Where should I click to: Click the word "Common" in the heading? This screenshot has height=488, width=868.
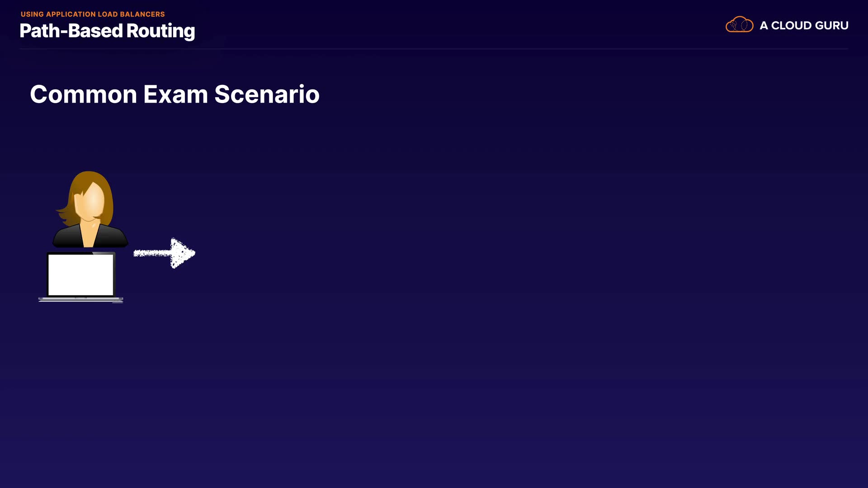click(83, 94)
